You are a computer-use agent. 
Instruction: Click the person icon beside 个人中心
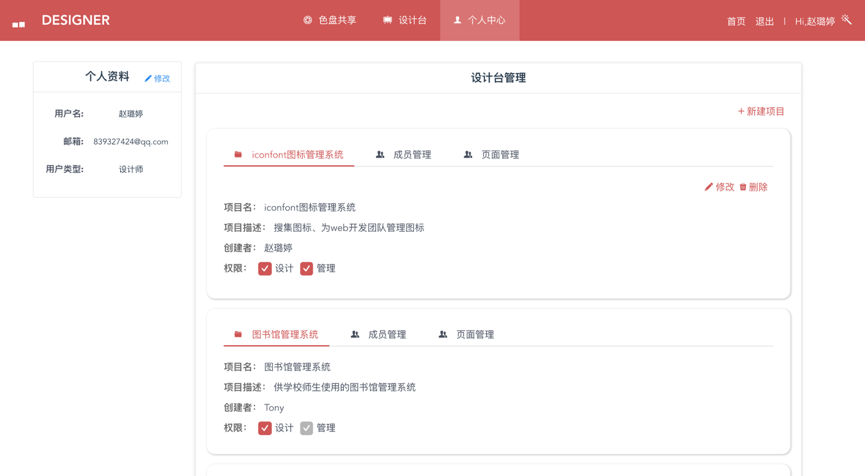coord(457,20)
